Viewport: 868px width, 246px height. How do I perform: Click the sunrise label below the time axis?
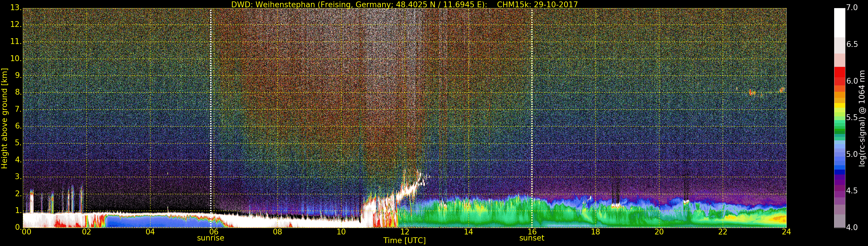coord(210,238)
